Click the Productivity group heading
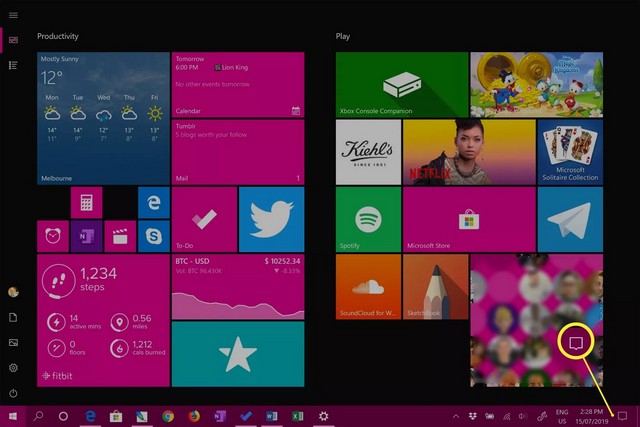The height and width of the screenshot is (427, 640). coord(58,36)
